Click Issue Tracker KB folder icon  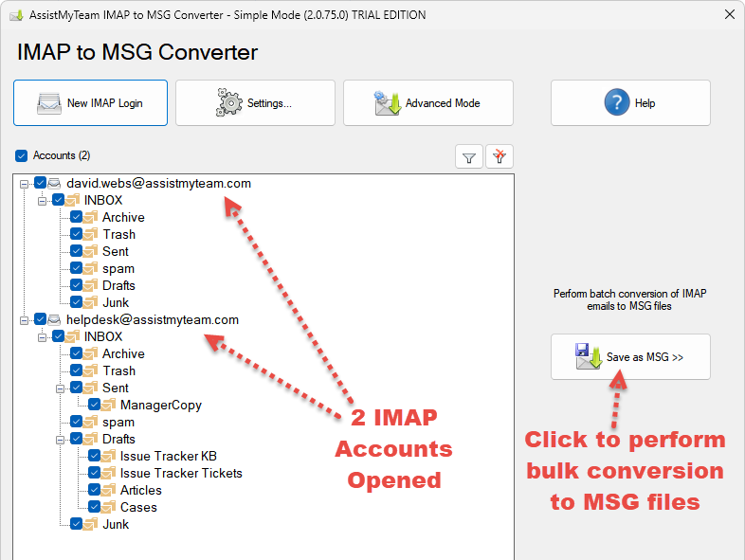(108, 456)
